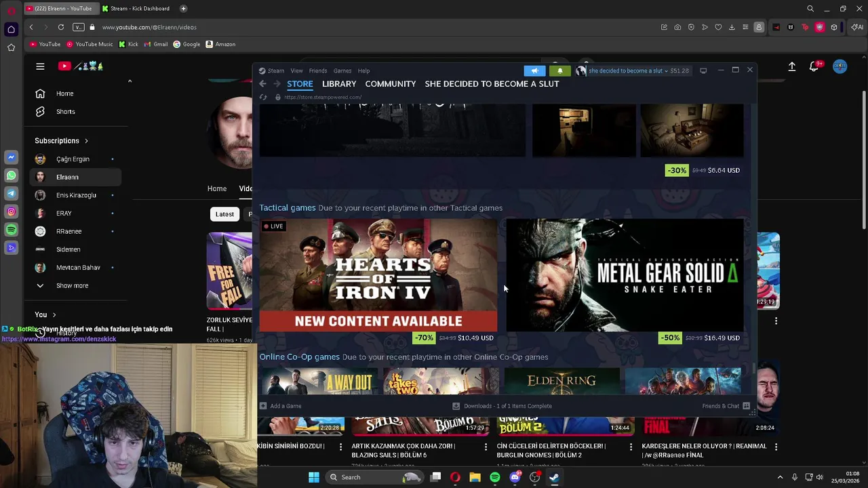Open YouTube hamburger guide menu
The image size is (868, 488).
tap(40, 66)
